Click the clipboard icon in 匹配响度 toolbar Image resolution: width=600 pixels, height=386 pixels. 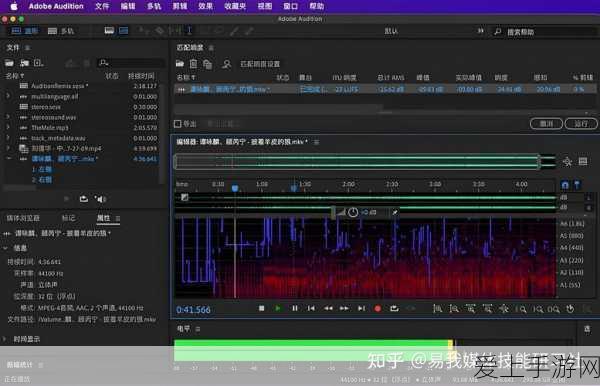194,64
